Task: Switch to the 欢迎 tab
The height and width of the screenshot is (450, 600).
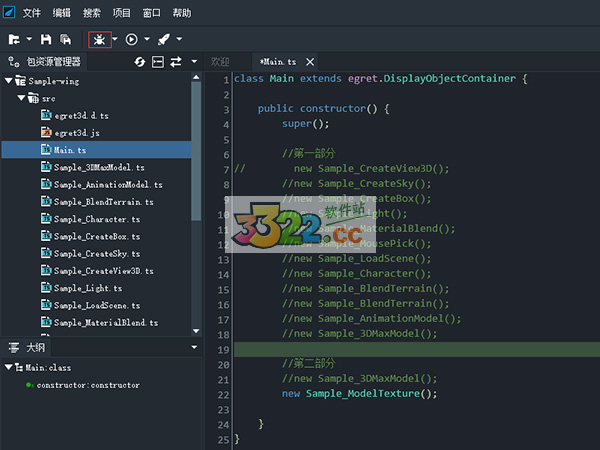Action: click(x=220, y=62)
